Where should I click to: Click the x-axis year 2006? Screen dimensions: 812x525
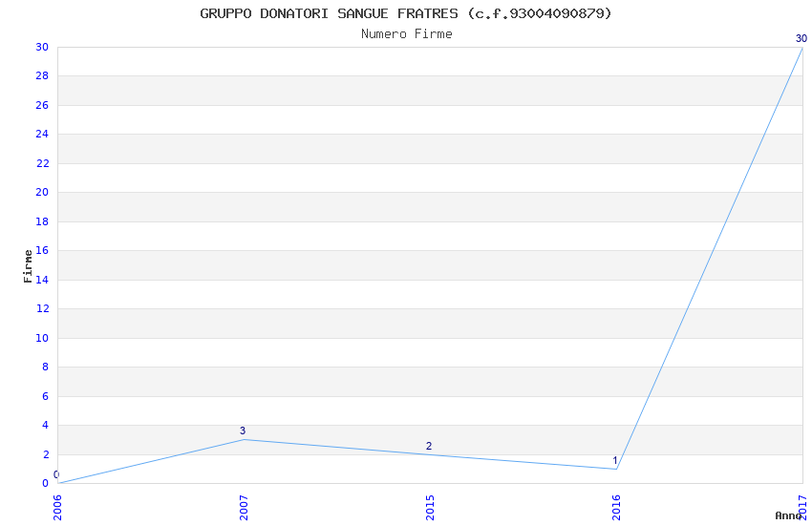tap(57, 508)
